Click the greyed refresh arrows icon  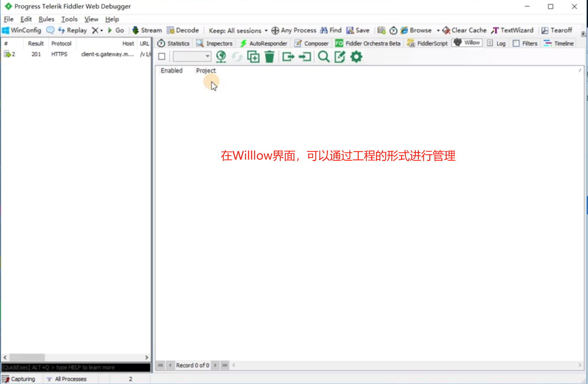[237, 57]
